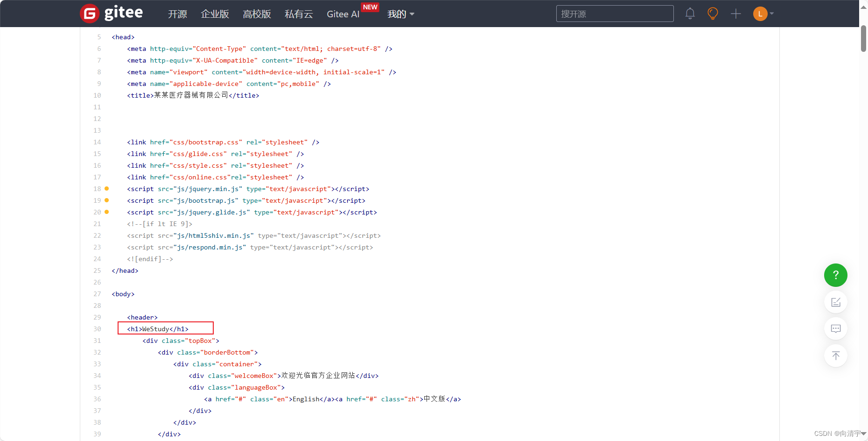Click the orange marker on line 19
This screenshot has width=868, height=441.
(x=106, y=200)
